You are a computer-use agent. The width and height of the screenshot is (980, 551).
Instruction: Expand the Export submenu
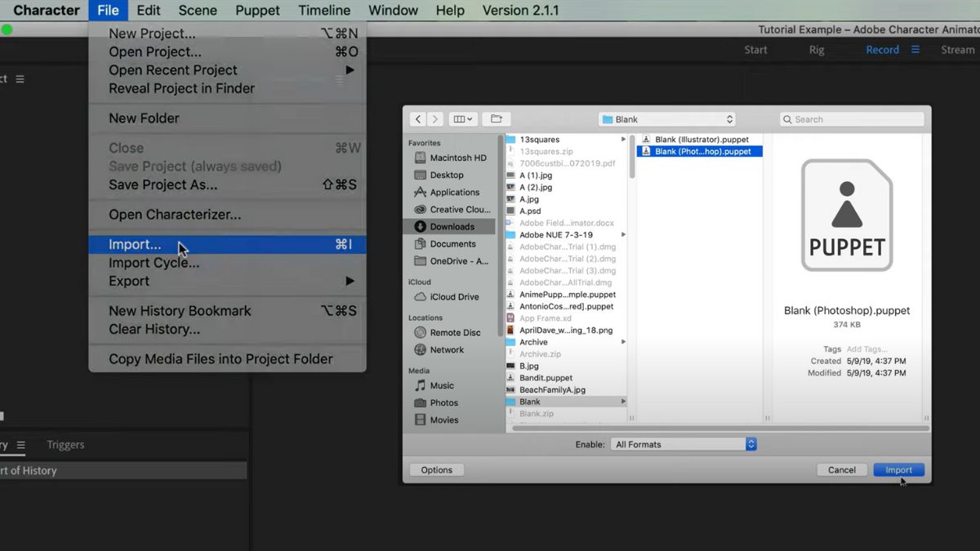pos(227,281)
